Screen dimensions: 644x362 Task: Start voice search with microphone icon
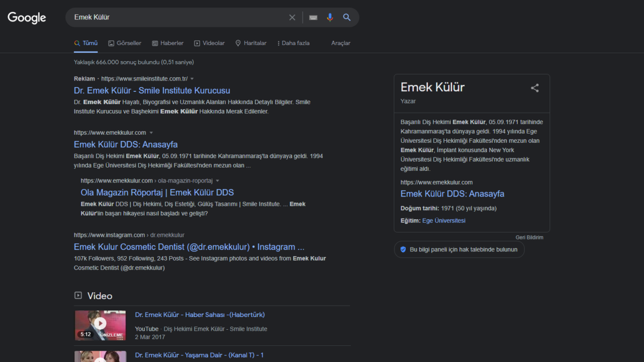[330, 17]
